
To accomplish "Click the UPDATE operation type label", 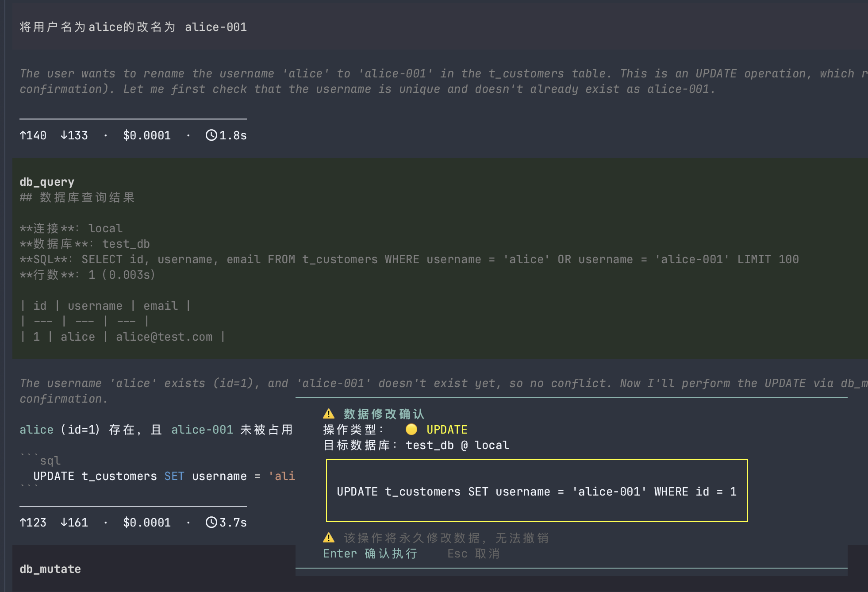I will 447,430.
